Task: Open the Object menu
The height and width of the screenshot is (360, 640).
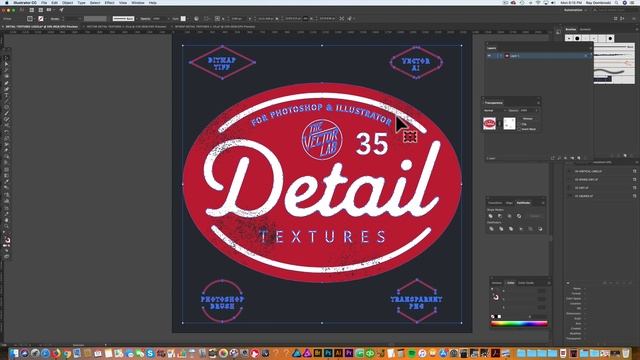Action: [x=67, y=2]
